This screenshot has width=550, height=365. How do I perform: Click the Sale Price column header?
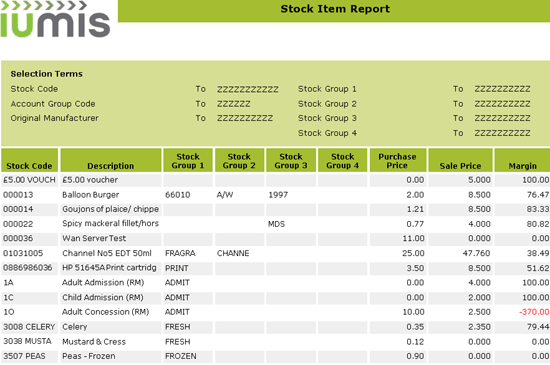click(460, 160)
